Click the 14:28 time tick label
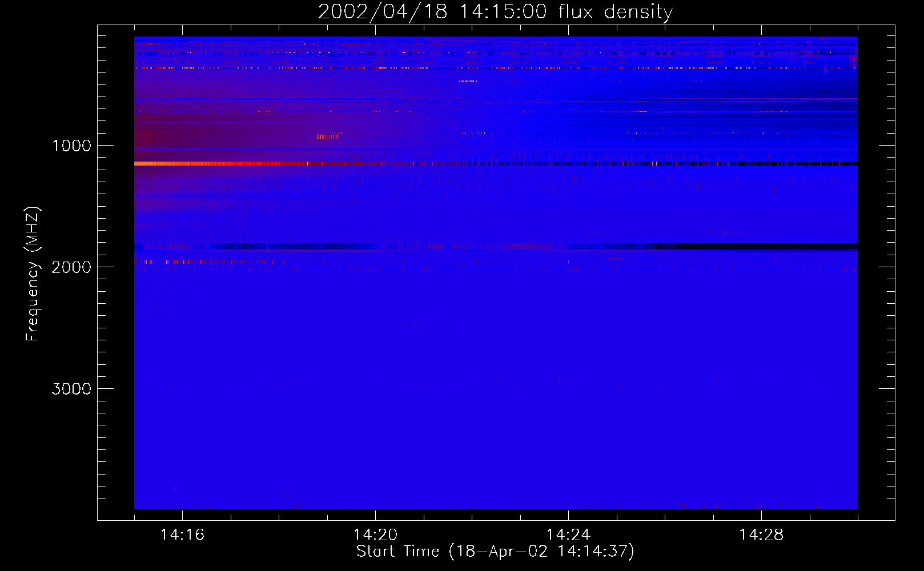The height and width of the screenshot is (571, 924). (761, 534)
